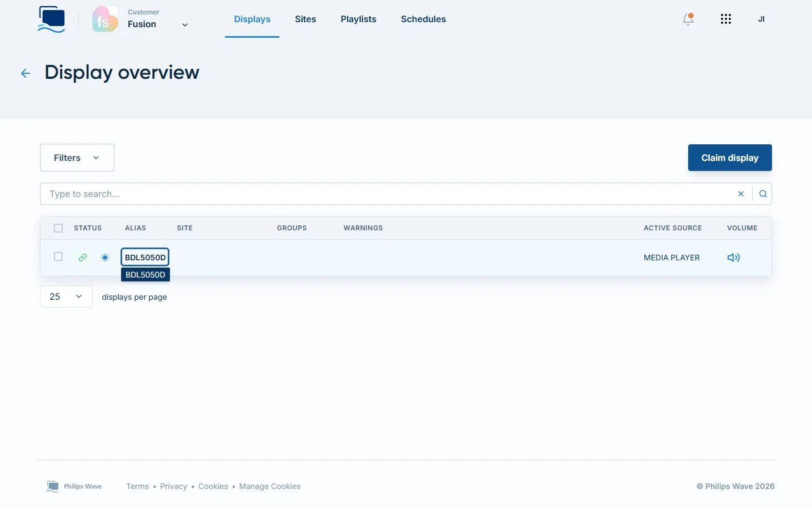Click the green link status icon for BDL5050D
The image size is (812, 509).
83,258
